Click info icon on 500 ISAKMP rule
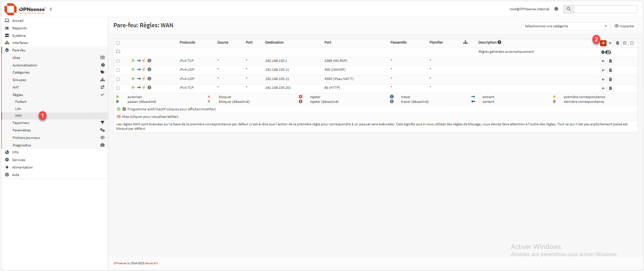 pyautogui.click(x=149, y=70)
